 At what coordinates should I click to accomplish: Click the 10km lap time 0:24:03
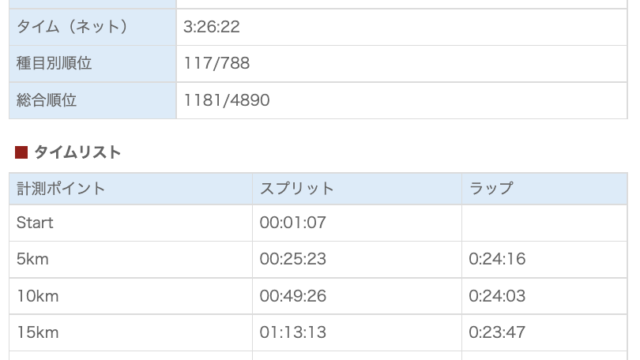[497, 296]
